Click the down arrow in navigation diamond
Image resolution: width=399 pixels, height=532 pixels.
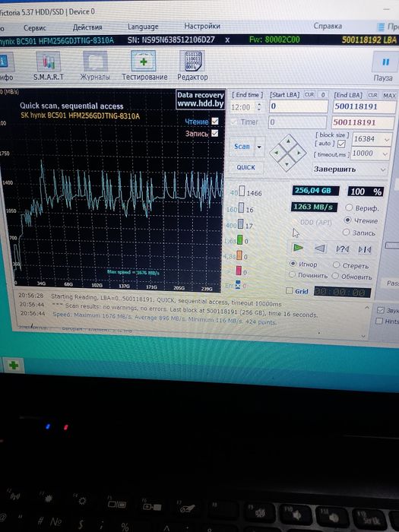(287, 165)
